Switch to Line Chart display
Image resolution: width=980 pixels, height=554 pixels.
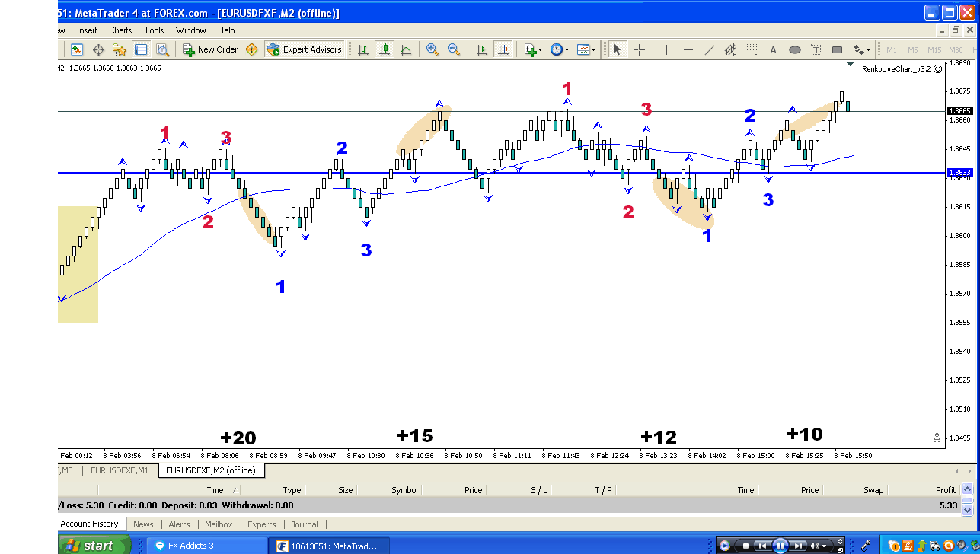[406, 49]
